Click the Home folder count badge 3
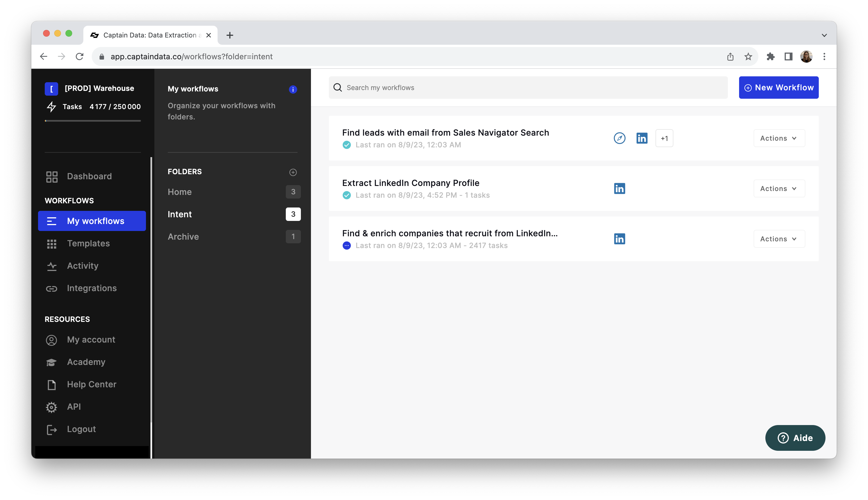The height and width of the screenshot is (500, 868). tap(293, 192)
